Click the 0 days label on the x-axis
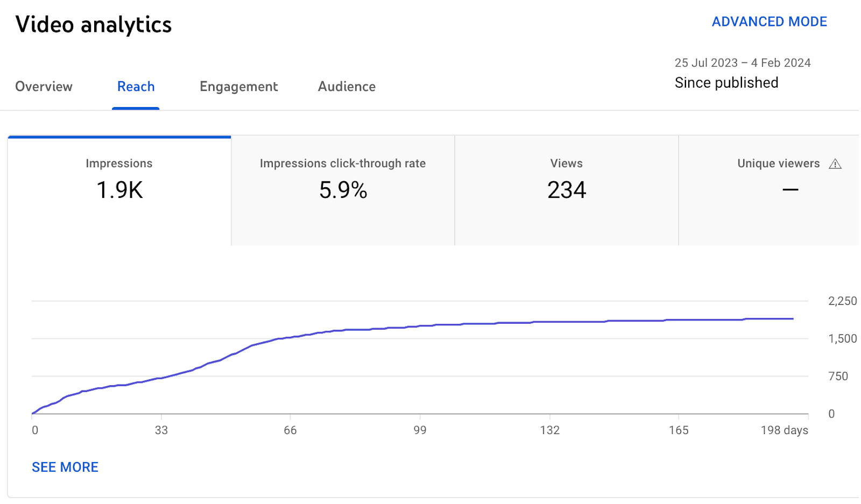Viewport: 861px width, 504px height. (x=34, y=430)
